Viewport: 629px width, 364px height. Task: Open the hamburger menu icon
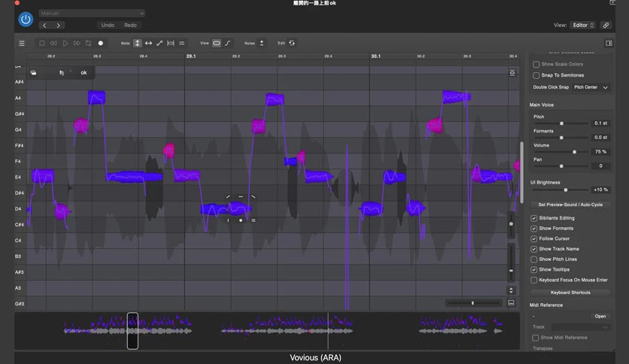coord(22,44)
